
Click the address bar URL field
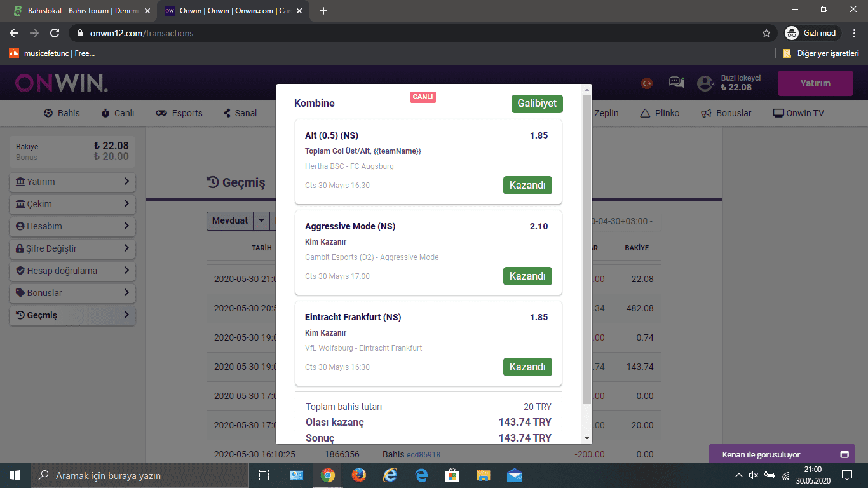pyautogui.click(x=419, y=33)
